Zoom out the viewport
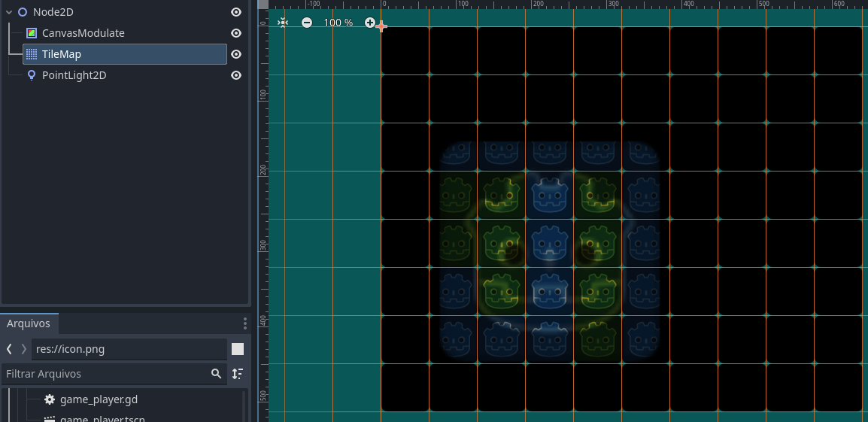 (x=307, y=23)
